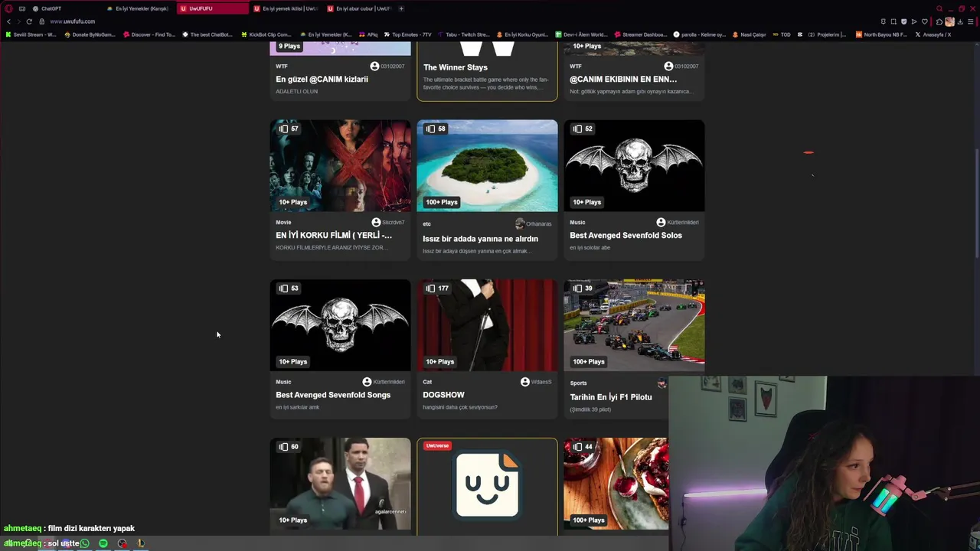Open the F1 race cars thumbnail
Viewport: 980px width, 551px height.
[x=634, y=325]
